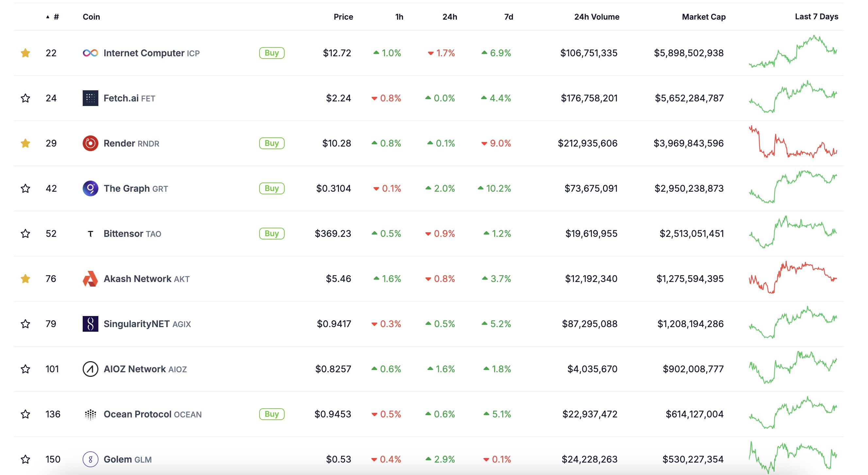Favorite AIOZ Network using its star

click(x=25, y=369)
